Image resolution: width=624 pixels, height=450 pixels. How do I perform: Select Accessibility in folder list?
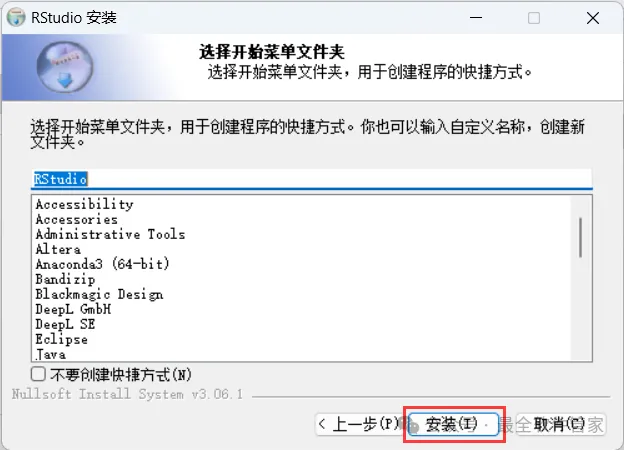click(x=84, y=204)
